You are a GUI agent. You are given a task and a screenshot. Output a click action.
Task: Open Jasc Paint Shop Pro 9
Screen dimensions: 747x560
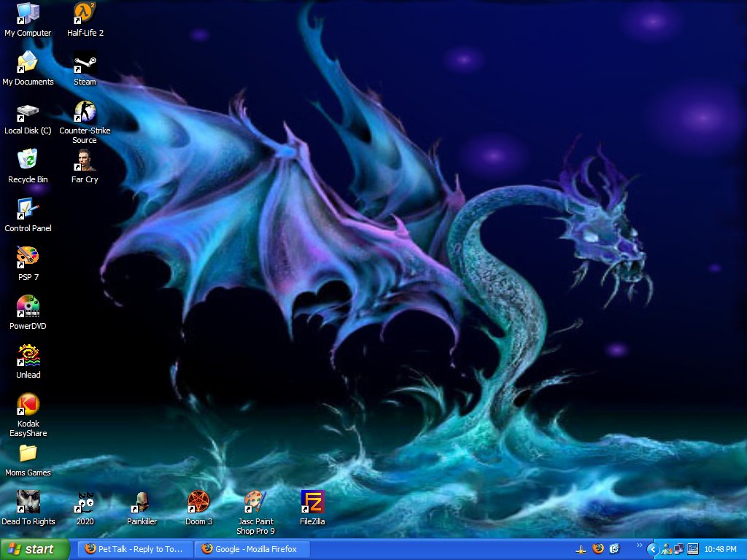(255, 502)
